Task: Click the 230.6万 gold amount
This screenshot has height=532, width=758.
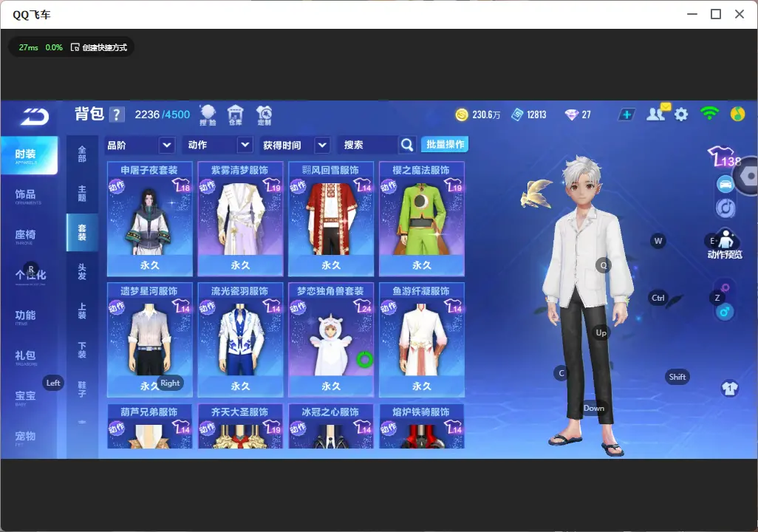Action: (x=486, y=115)
